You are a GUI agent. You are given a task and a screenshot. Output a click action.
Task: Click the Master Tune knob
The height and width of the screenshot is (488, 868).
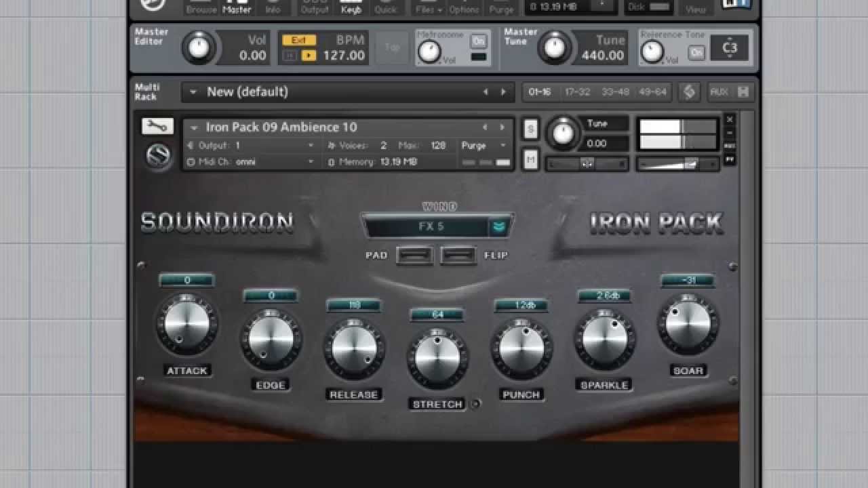point(555,47)
